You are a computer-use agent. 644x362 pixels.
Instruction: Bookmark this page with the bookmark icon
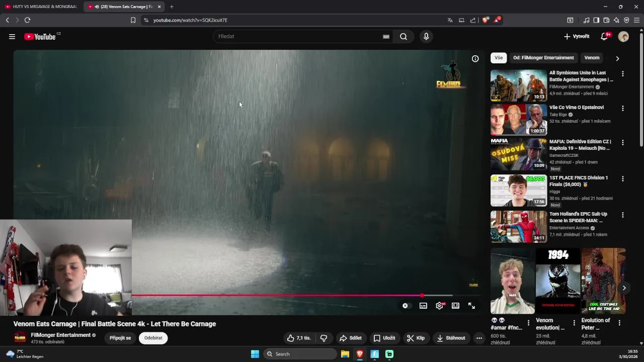click(x=133, y=20)
